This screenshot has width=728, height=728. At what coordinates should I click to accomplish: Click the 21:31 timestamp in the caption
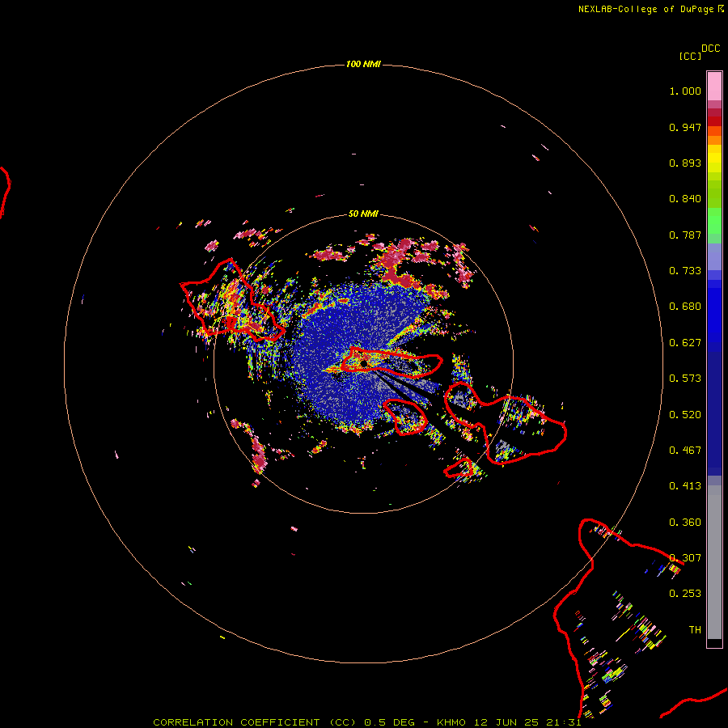(565, 722)
